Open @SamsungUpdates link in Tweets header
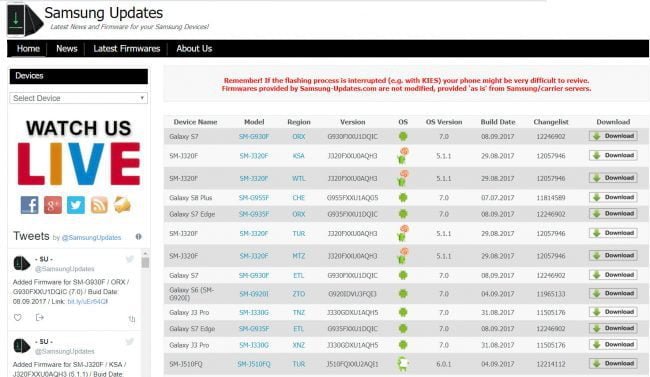The width and height of the screenshot is (650, 377). (x=91, y=238)
